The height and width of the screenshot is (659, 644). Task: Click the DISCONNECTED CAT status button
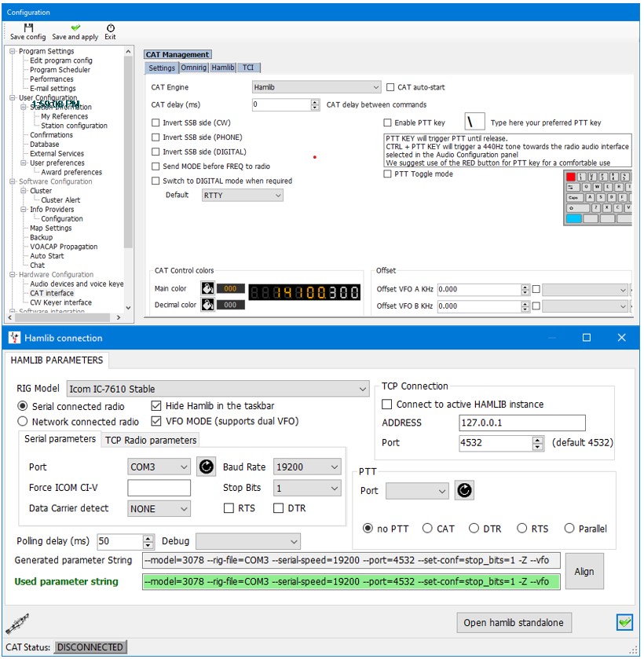click(x=90, y=646)
